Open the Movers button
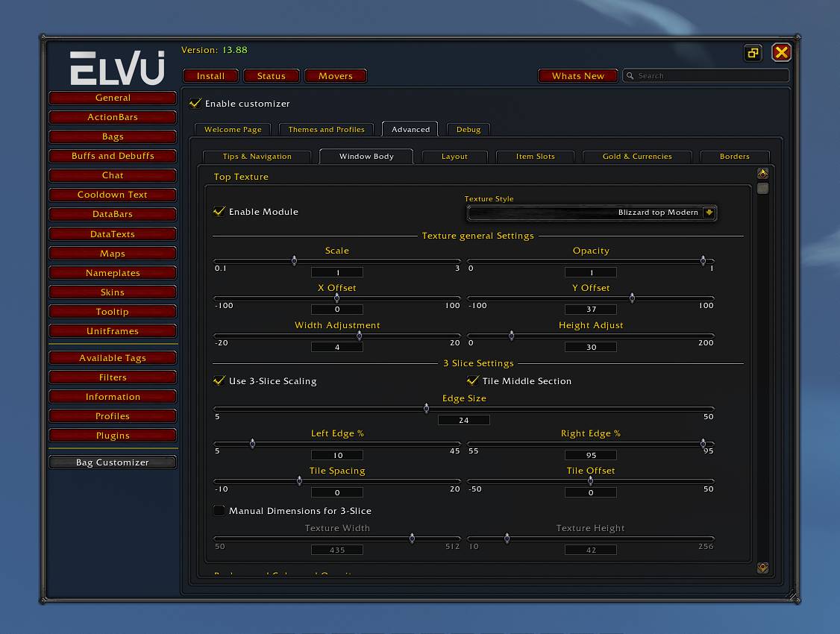Image resolution: width=840 pixels, height=634 pixels. coord(336,76)
